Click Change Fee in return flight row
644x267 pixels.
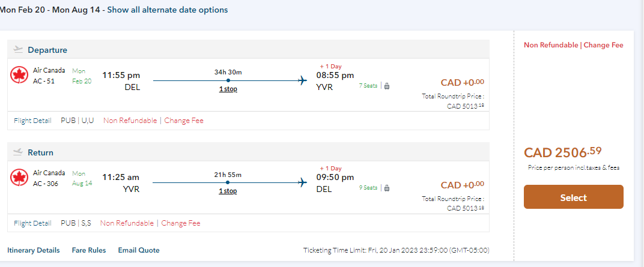pos(181,223)
